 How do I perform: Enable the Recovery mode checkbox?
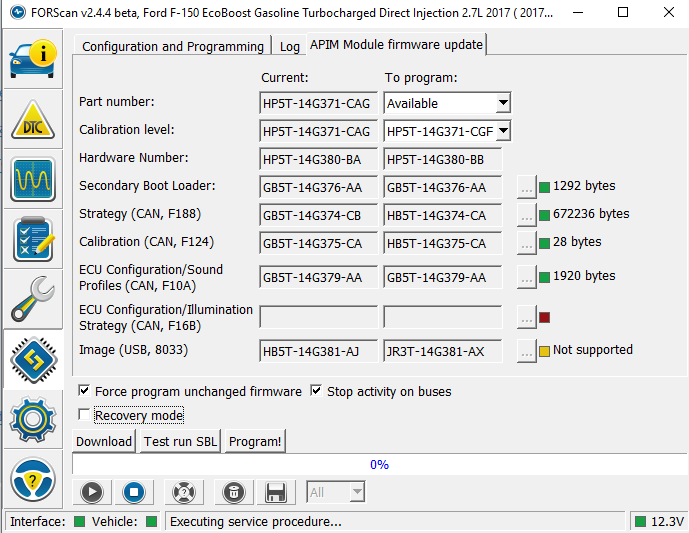(84, 415)
